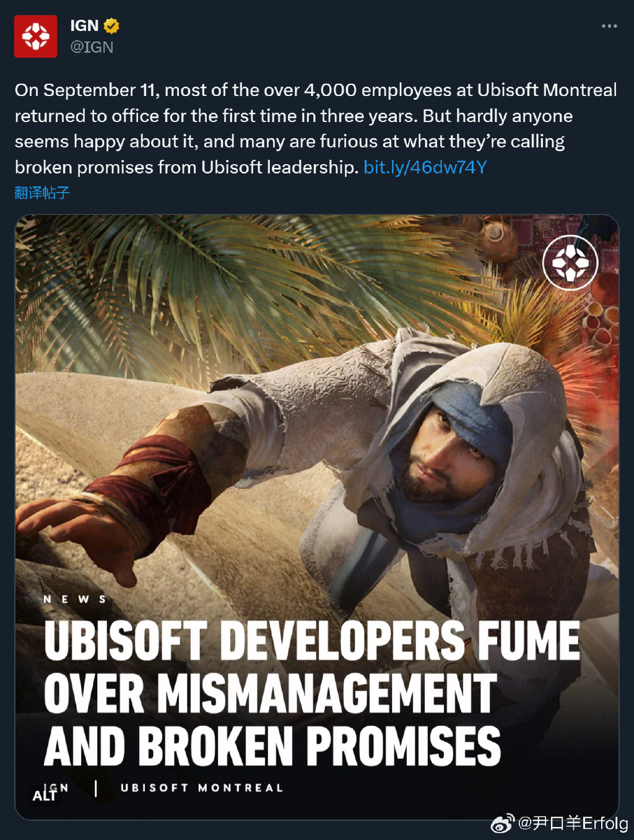Click 翻译帖子 to translate the post
The height and width of the screenshot is (840, 634).
[42, 193]
